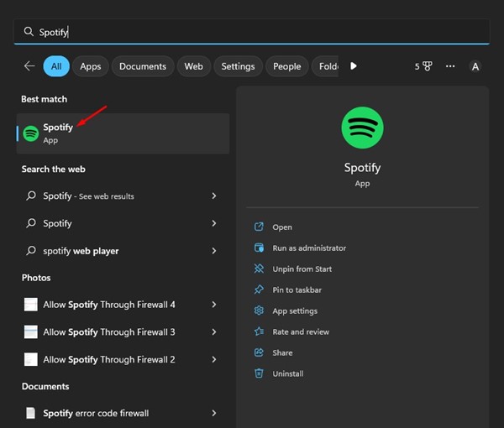Click the Run as administrator shield icon
Image resolution: width=504 pixels, height=428 pixels.
pyautogui.click(x=259, y=248)
